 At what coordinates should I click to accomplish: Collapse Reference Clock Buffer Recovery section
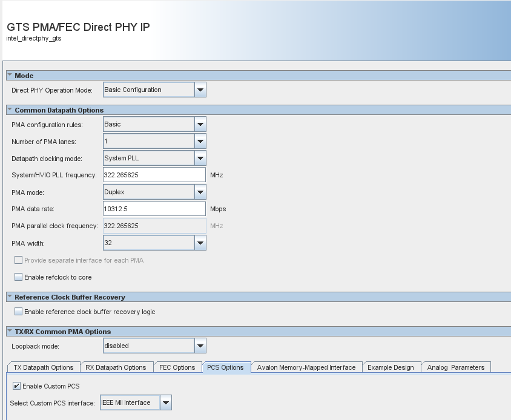(10, 297)
